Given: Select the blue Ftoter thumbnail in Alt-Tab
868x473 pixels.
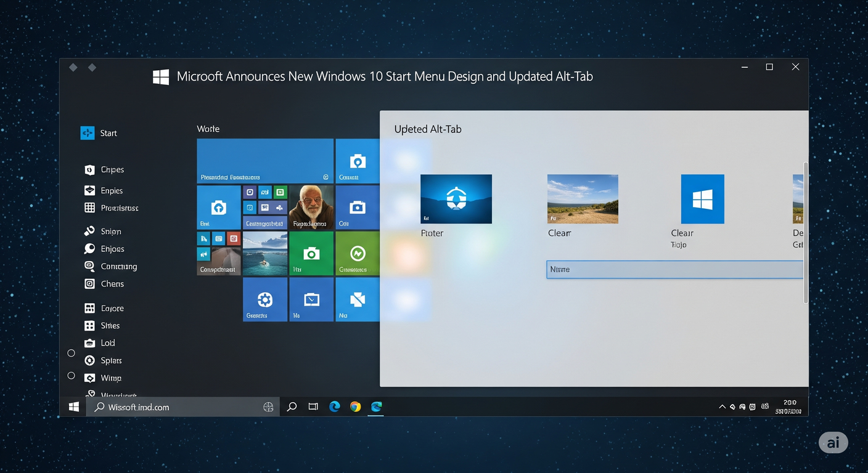Looking at the screenshot, I should pyautogui.click(x=456, y=199).
